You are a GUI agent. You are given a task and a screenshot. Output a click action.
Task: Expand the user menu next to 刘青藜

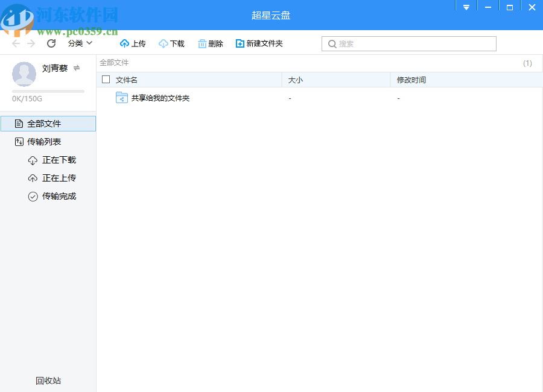76,68
